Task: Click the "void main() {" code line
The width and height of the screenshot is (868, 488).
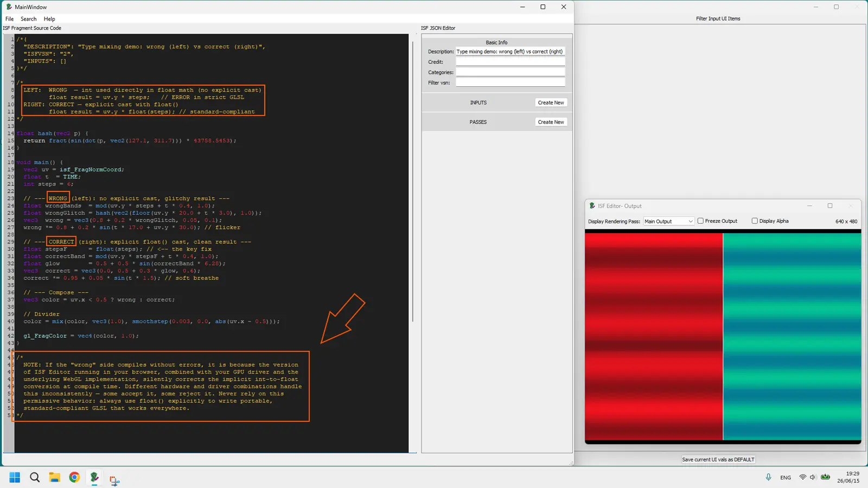Action: [40, 162]
